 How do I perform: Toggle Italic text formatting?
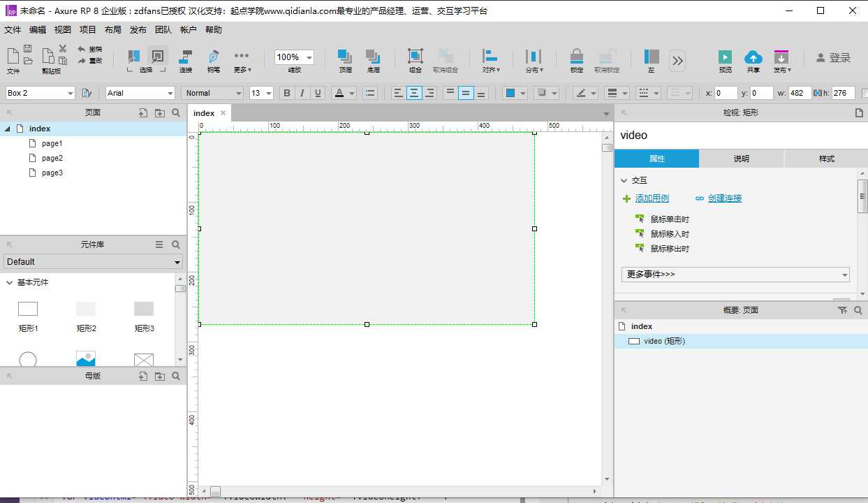(x=302, y=93)
